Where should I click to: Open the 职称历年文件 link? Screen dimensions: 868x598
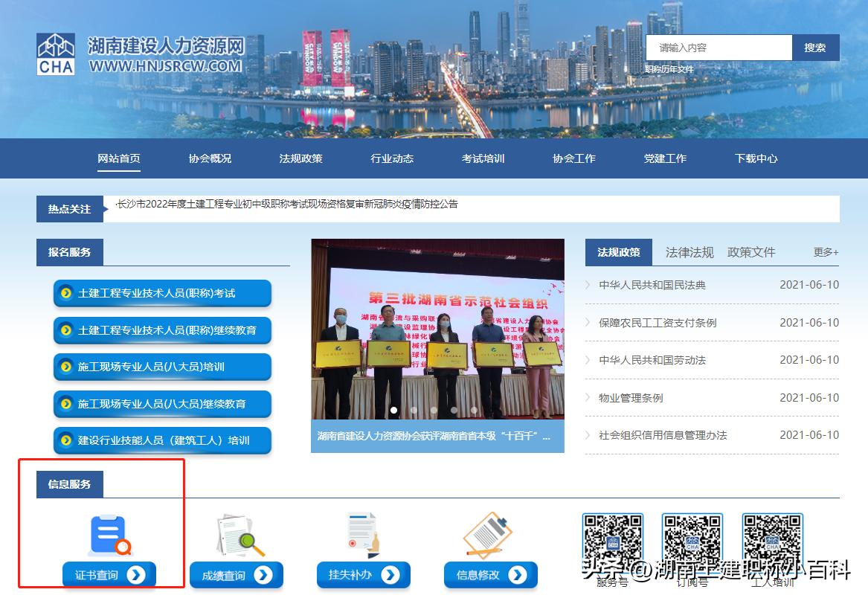(669, 69)
